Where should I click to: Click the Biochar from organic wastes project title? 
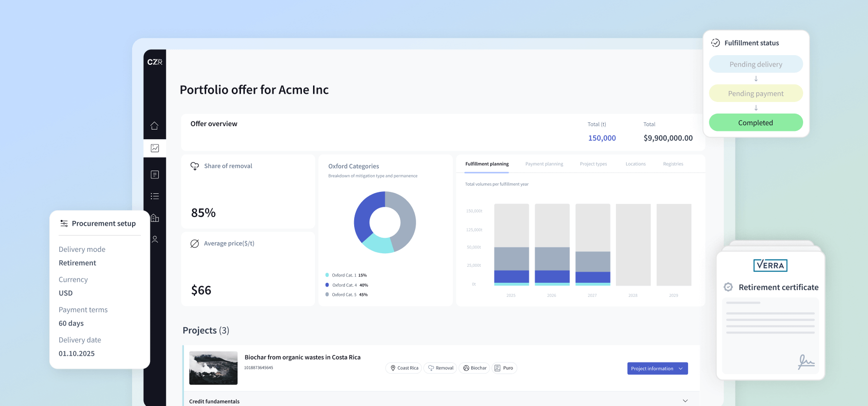point(302,357)
